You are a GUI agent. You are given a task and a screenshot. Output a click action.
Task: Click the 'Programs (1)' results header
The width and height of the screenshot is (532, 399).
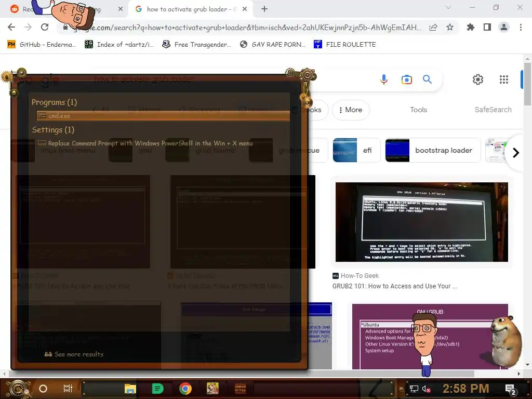coord(54,102)
